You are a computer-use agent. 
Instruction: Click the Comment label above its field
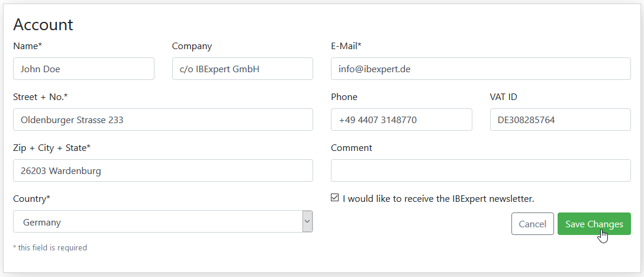pyautogui.click(x=352, y=148)
